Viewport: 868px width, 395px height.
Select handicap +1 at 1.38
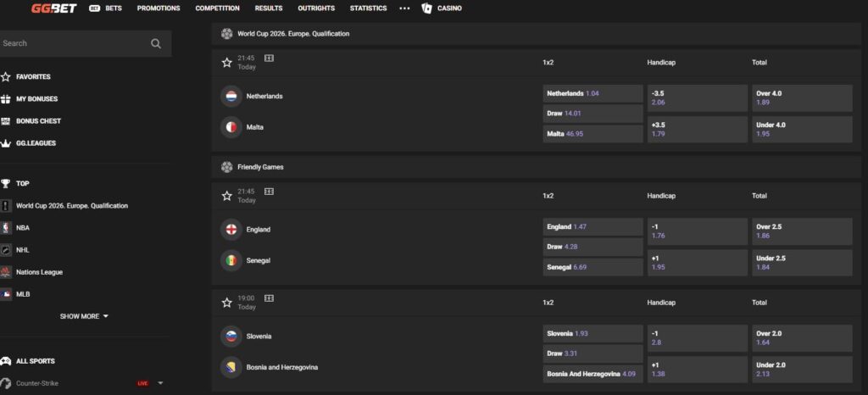[x=698, y=370]
